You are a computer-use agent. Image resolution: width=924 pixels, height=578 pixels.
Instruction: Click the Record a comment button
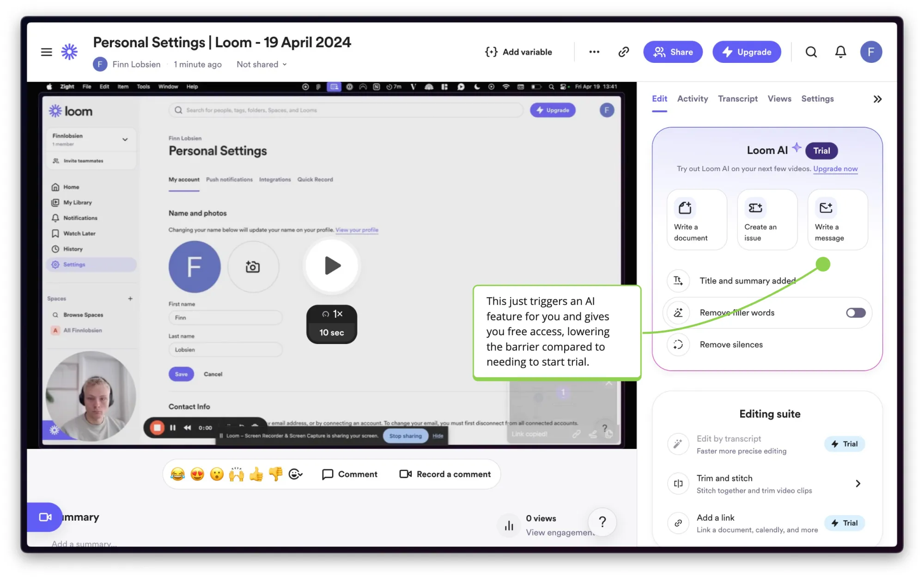coord(445,473)
